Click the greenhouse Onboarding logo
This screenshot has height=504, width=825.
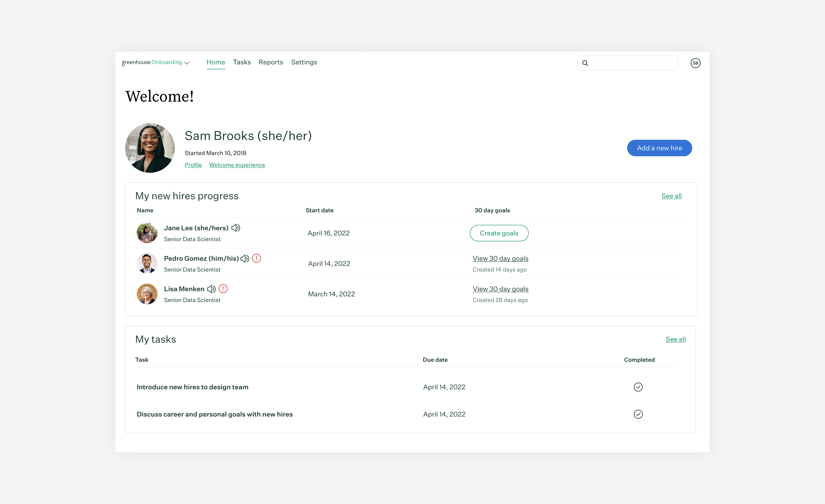click(x=152, y=62)
